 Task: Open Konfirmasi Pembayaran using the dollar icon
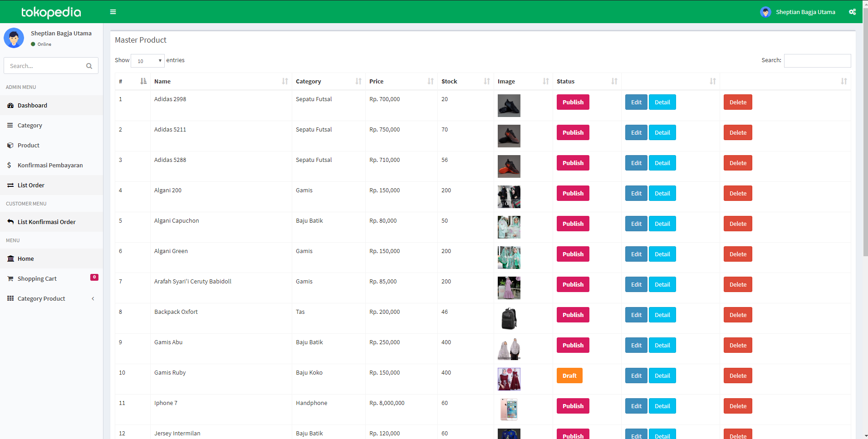tap(9, 165)
